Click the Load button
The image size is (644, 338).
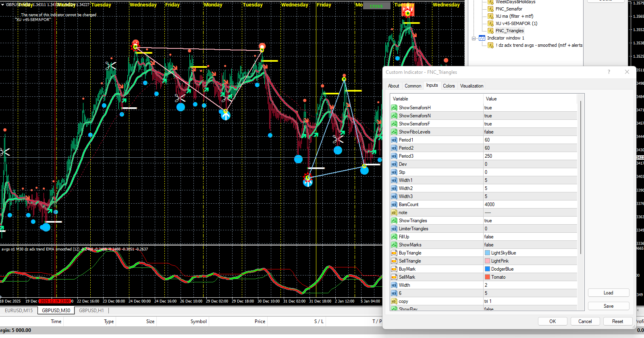(608, 293)
